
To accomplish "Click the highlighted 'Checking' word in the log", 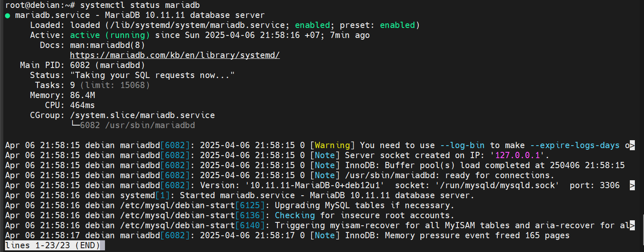I will pyautogui.click(x=295, y=215).
